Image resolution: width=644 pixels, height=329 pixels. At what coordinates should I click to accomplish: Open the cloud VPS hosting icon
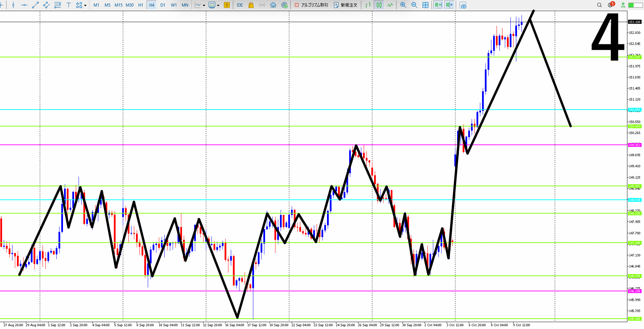(x=273, y=5)
